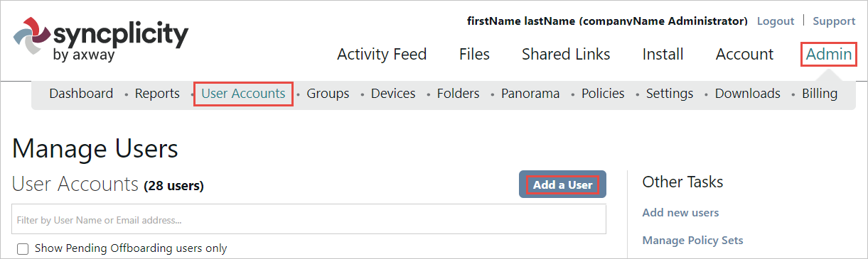Open the Account page
Image resolution: width=868 pixels, height=259 pixels.
(744, 54)
